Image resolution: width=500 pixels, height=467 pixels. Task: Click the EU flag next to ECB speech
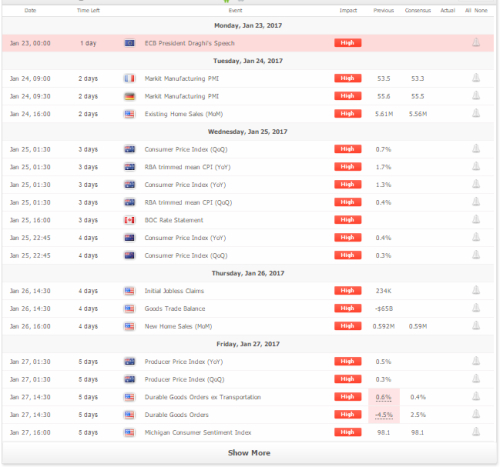coord(129,43)
